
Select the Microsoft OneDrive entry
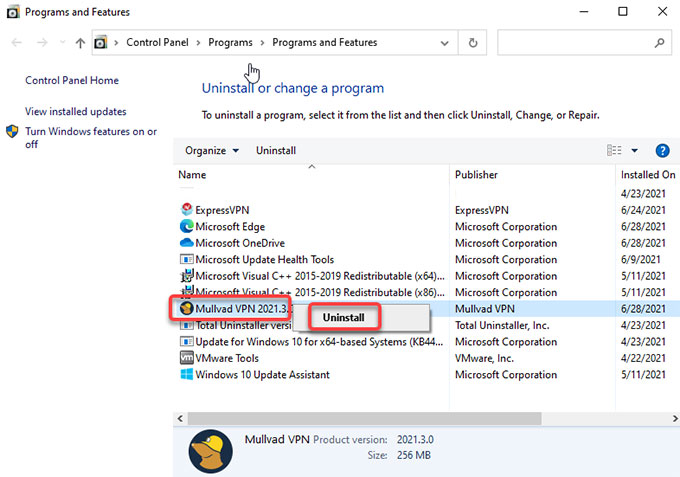(240, 243)
